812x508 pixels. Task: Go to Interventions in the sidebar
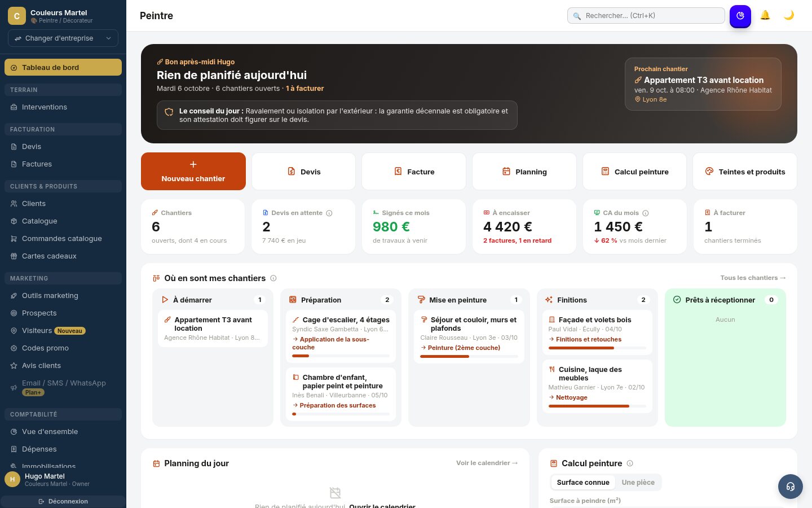(63, 107)
